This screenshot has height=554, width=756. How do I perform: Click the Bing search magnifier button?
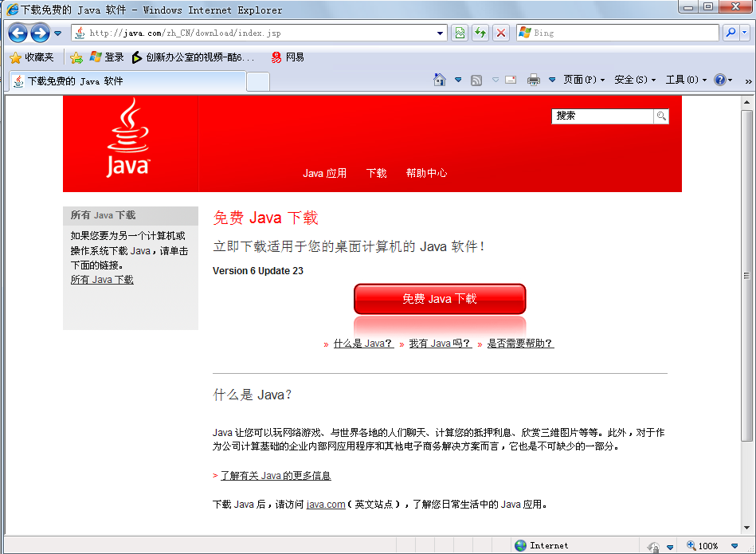(x=731, y=33)
